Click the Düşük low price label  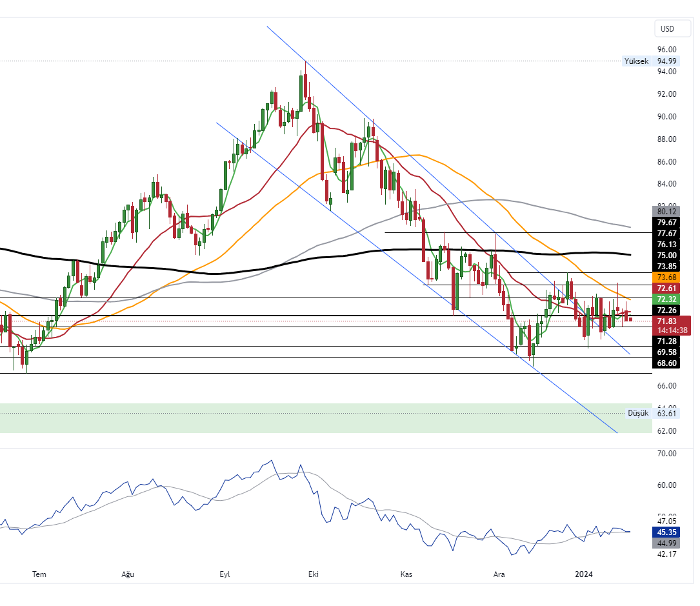tap(637, 413)
